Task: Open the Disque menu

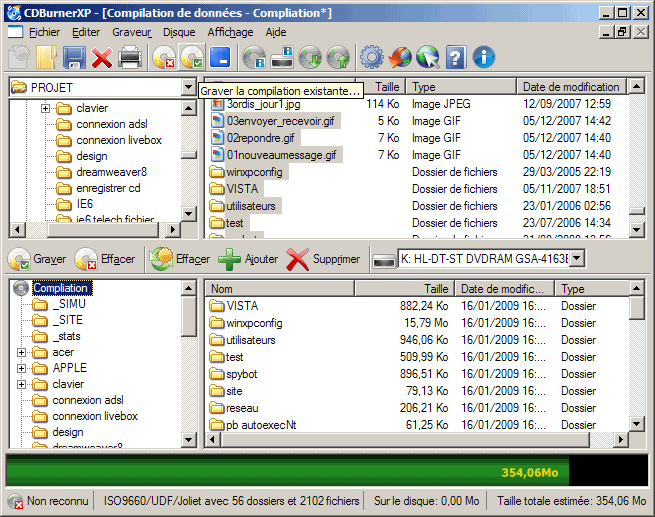Action: (178, 32)
